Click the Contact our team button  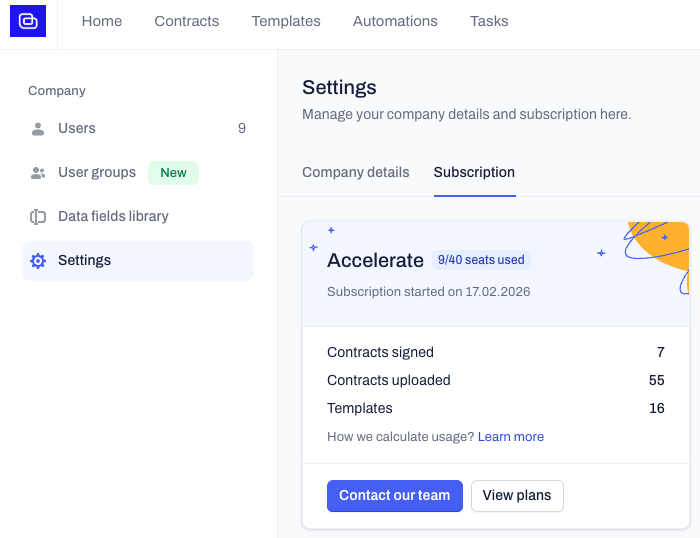[x=394, y=495]
